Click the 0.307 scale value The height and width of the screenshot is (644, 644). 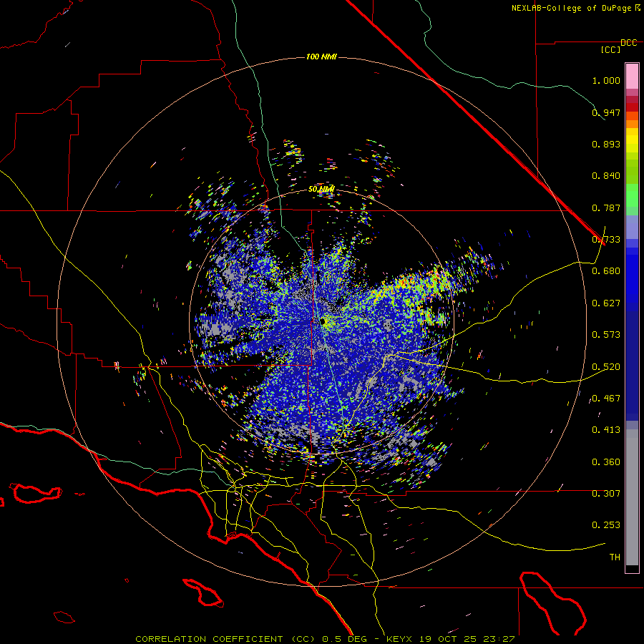(x=606, y=494)
